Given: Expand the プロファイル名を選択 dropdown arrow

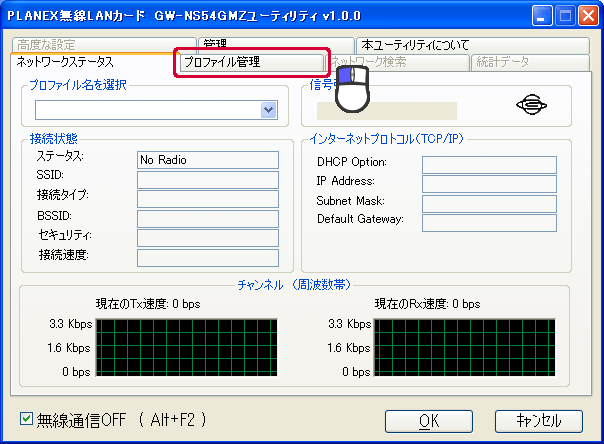Looking at the screenshot, I should 268,110.
